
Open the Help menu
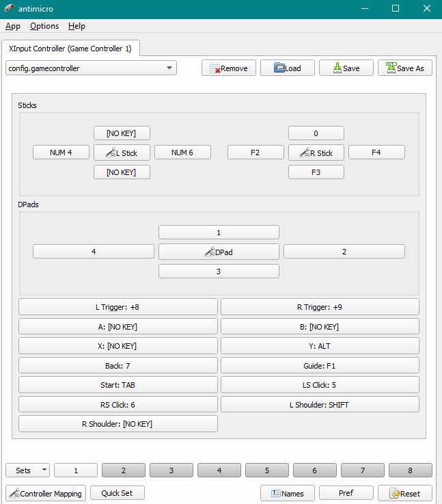tap(77, 26)
